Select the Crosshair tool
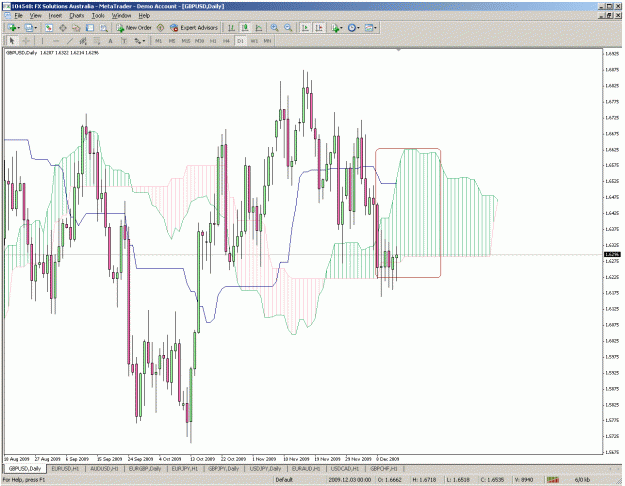 [26, 41]
